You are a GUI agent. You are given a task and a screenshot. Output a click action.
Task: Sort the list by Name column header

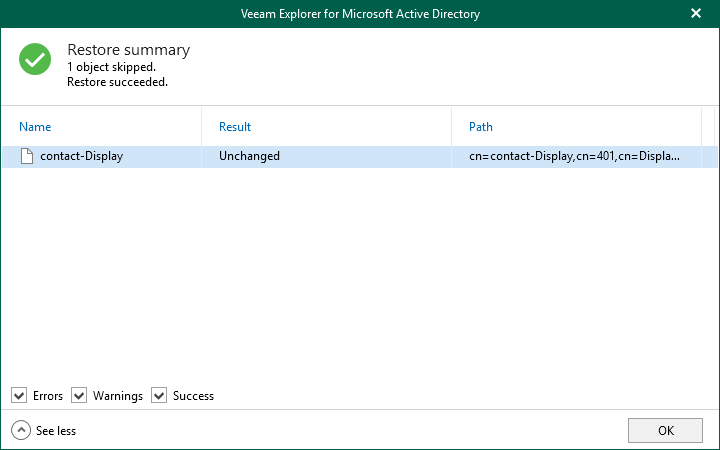pyautogui.click(x=35, y=127)
